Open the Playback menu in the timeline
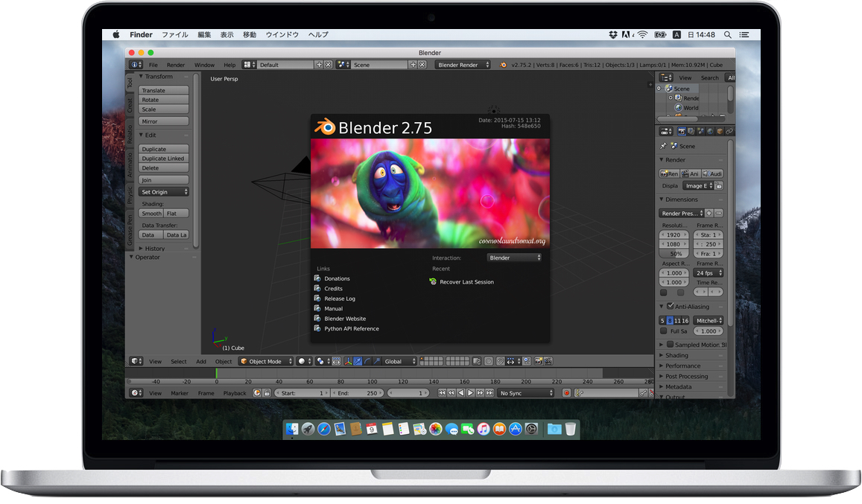Image resolution: width=862 pixels, height=504 pixels. coord(235,393)
